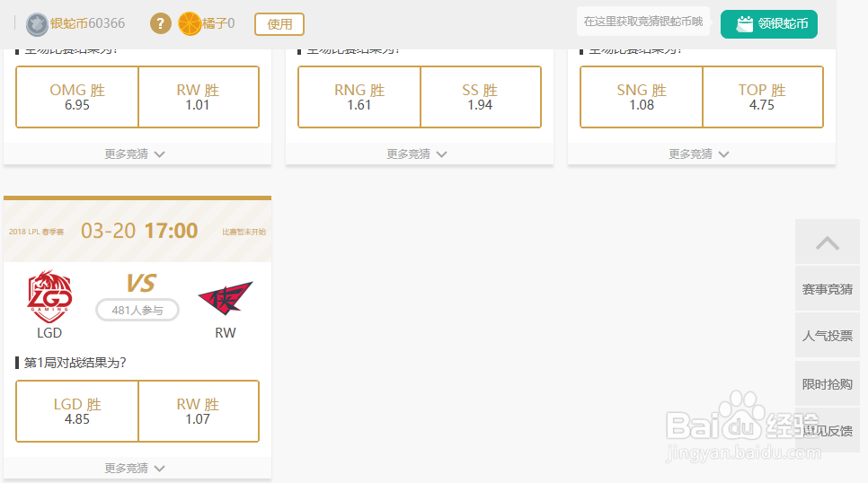Click the 03-20 17:00 match time

point(139,231)
